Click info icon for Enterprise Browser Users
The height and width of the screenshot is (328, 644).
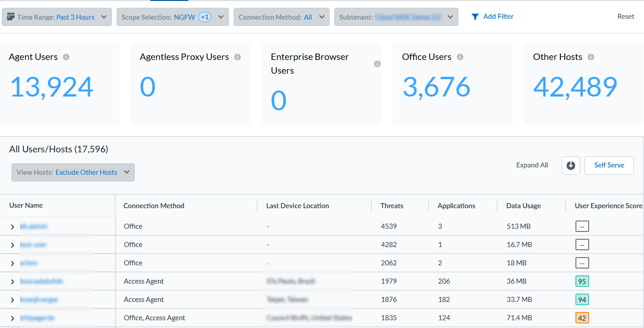pos(377,64)
